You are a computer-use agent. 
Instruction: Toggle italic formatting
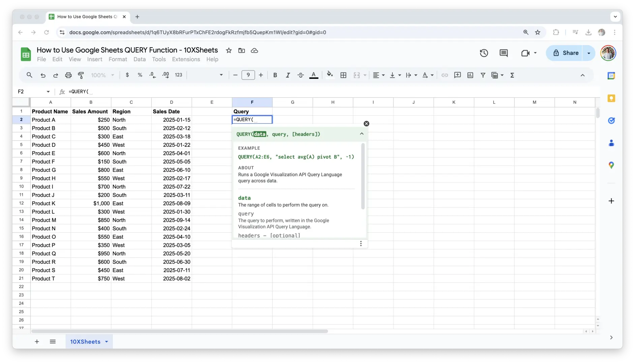pos(288,75)
